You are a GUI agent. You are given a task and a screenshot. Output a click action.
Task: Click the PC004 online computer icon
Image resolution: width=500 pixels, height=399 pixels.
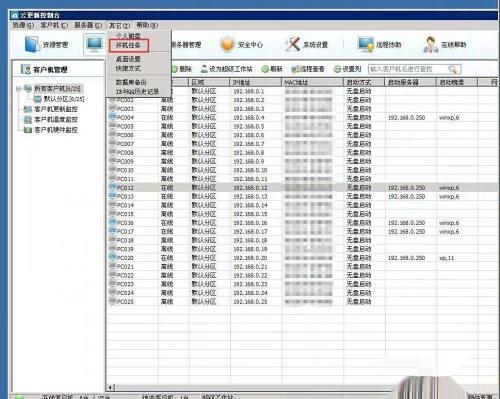pos(112,117)
